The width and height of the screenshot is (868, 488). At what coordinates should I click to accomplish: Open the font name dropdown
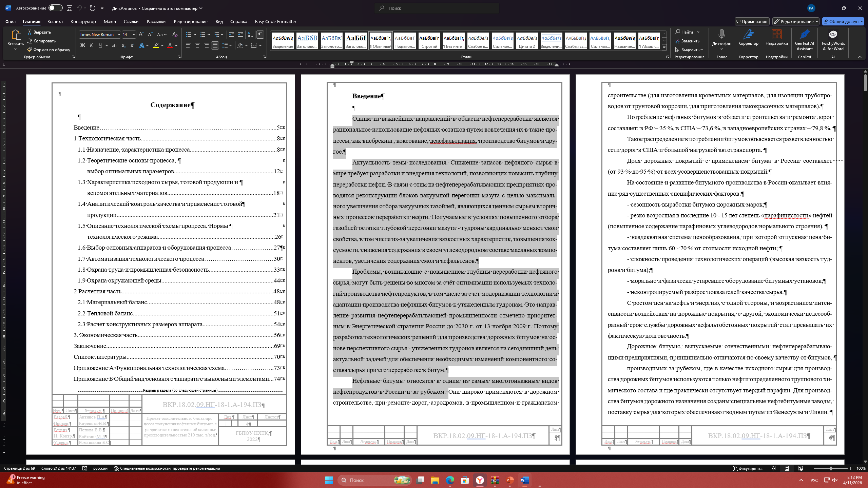click(119, 35)
